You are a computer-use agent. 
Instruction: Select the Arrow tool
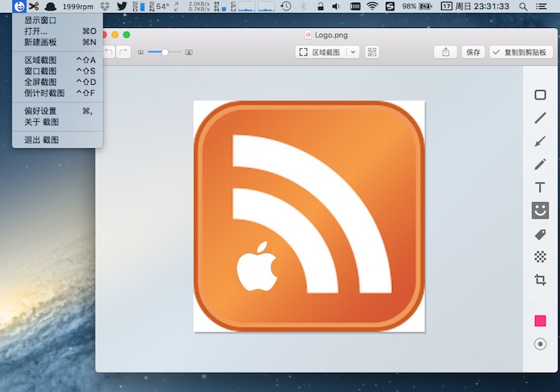(540, 142)
